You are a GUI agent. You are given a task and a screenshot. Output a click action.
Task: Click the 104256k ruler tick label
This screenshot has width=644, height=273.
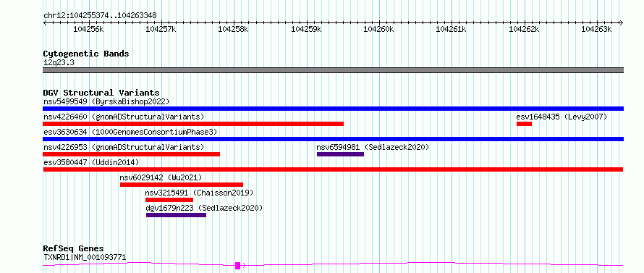[x=88, y=29]
